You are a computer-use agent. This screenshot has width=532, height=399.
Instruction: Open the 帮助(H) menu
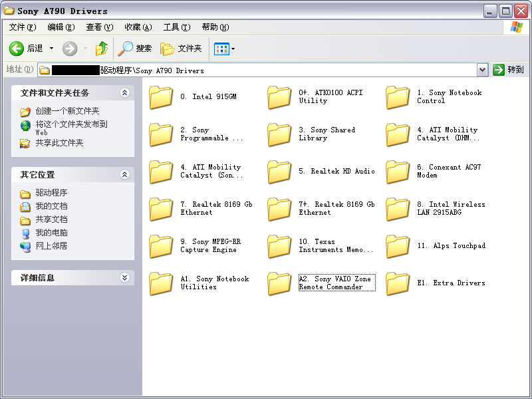pos(215,27)
